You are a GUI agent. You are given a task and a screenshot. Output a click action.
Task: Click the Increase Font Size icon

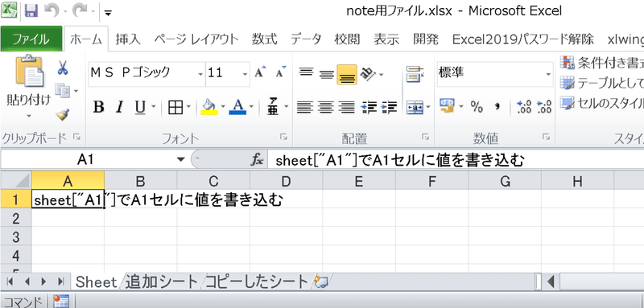point(259,72)
